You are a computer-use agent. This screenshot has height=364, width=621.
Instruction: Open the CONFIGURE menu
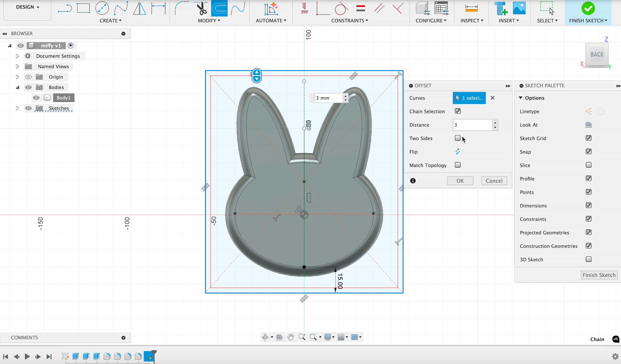tap(431, 21)
